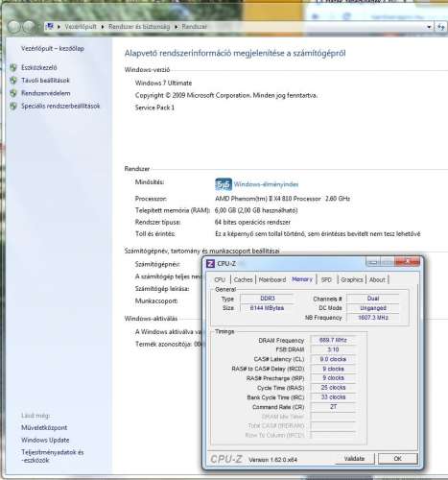Open Távoli beállítások link
The width and height of the screenshot is (448, 480).
point(45,81)
